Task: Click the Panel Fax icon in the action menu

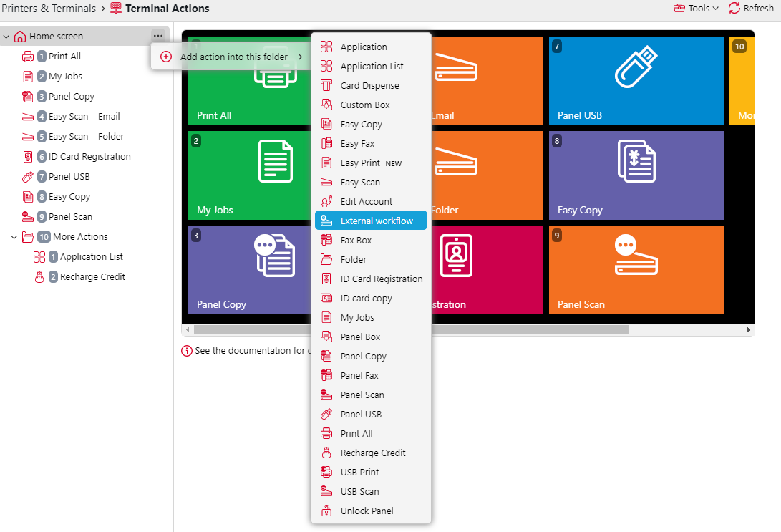Action: pyautogui.click(x=326, y=375)
